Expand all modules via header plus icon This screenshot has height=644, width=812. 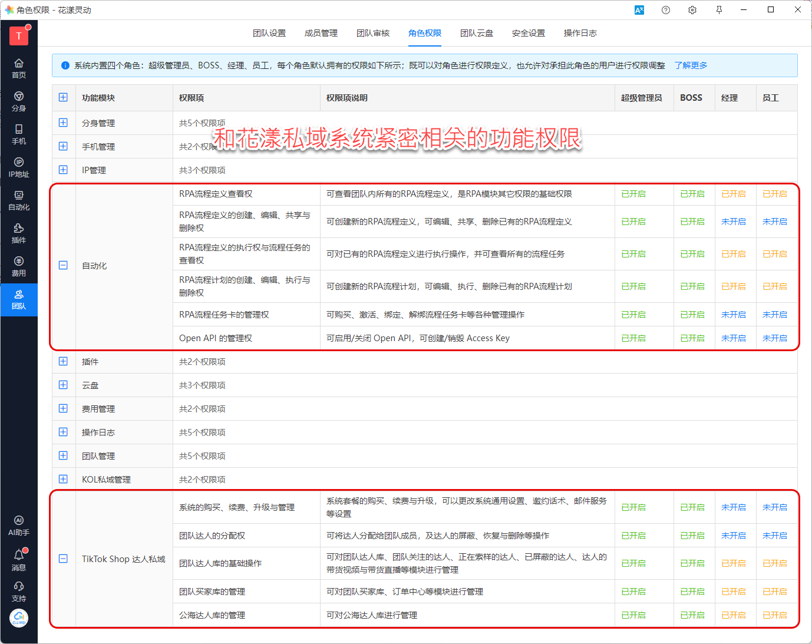63,97
